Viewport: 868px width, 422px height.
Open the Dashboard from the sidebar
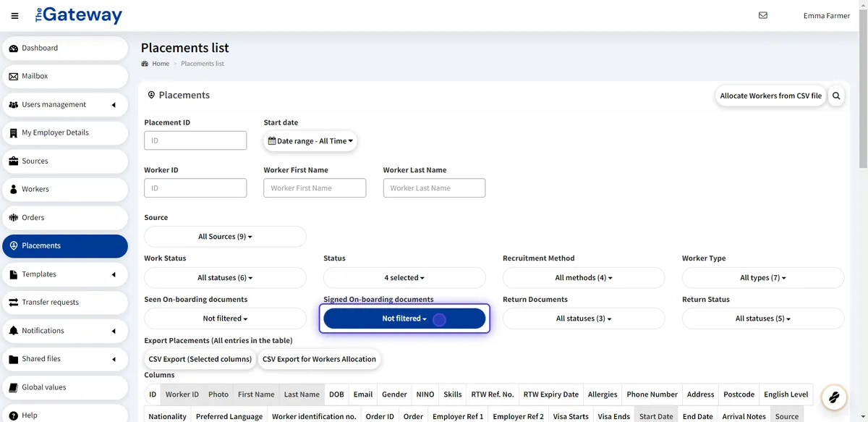pyautogui.click(x=64, y=48)
